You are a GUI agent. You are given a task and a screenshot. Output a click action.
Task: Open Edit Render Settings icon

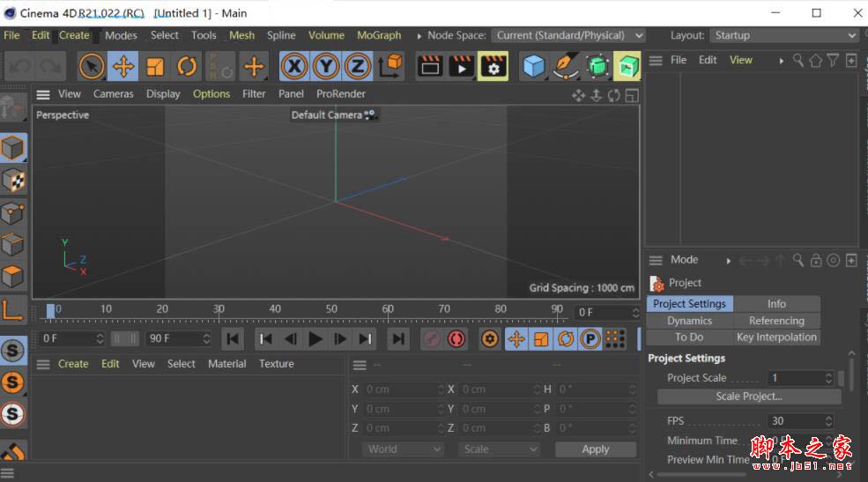[x=493, y=67]
